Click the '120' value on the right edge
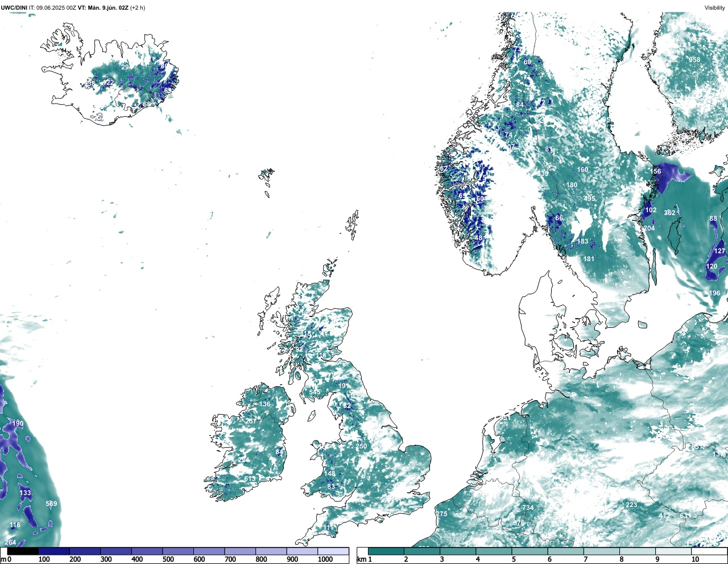Viewport: 728px width, 564px height. point(712,266)
